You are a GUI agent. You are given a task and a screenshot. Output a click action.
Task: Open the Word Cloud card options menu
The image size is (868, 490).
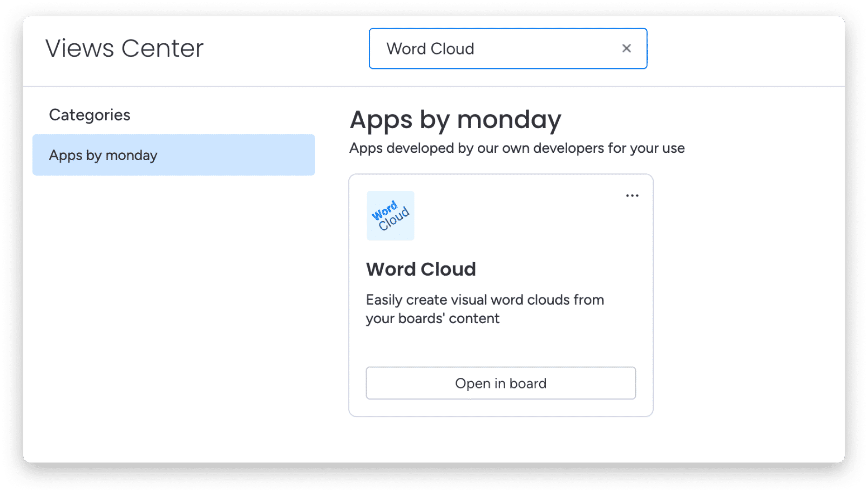[x=632, y=196]
